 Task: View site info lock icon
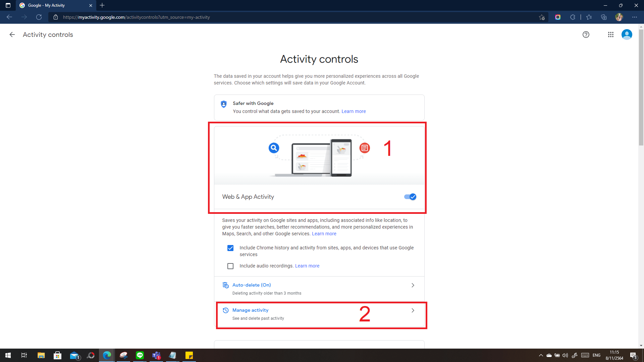[x=56, y=17]
